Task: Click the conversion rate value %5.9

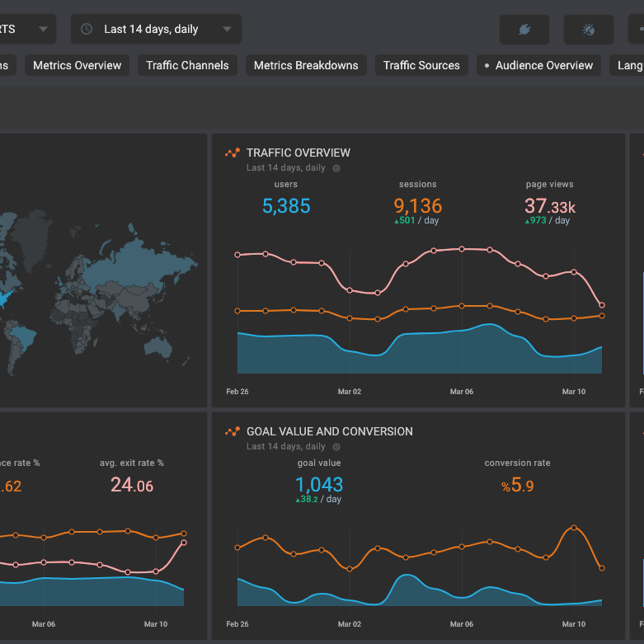Action: (517, 486)
